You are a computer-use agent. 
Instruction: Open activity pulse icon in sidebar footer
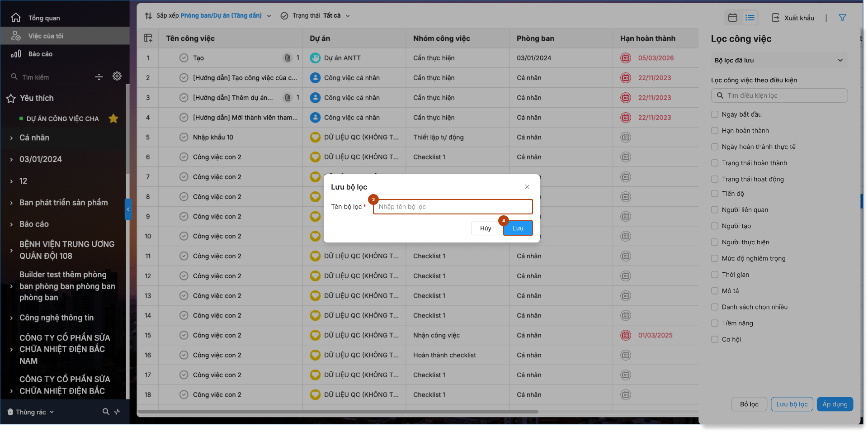(117, 412)
